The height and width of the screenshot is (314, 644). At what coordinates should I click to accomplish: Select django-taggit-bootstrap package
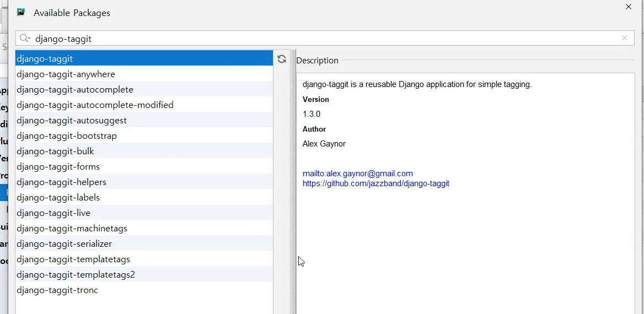[x=144, y=136]
